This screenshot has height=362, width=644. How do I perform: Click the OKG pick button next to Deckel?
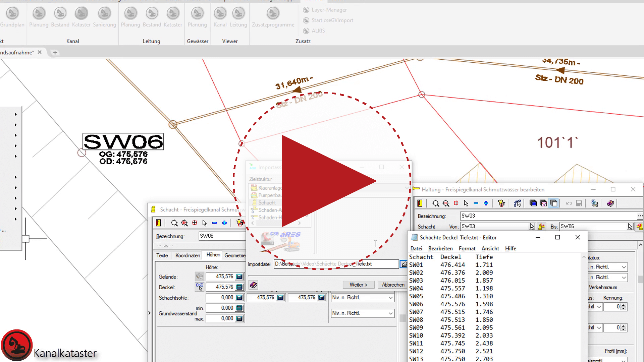click(199, 287)
